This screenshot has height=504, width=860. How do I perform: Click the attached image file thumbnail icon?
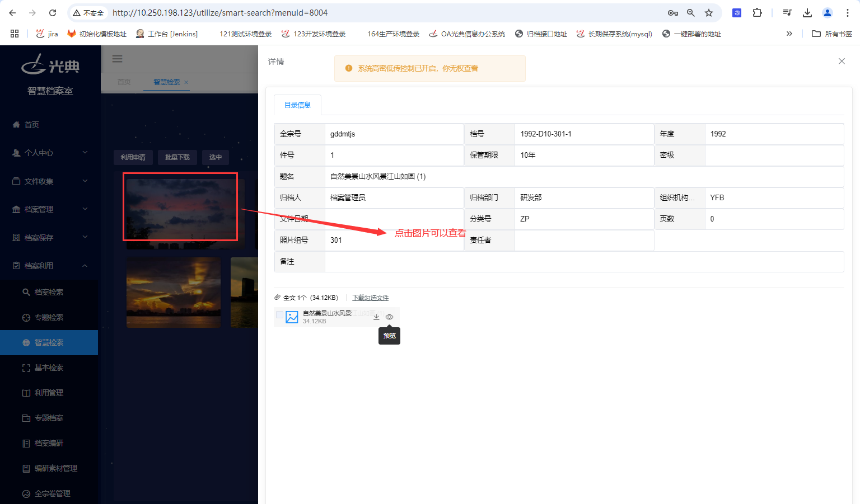point(292,317)
